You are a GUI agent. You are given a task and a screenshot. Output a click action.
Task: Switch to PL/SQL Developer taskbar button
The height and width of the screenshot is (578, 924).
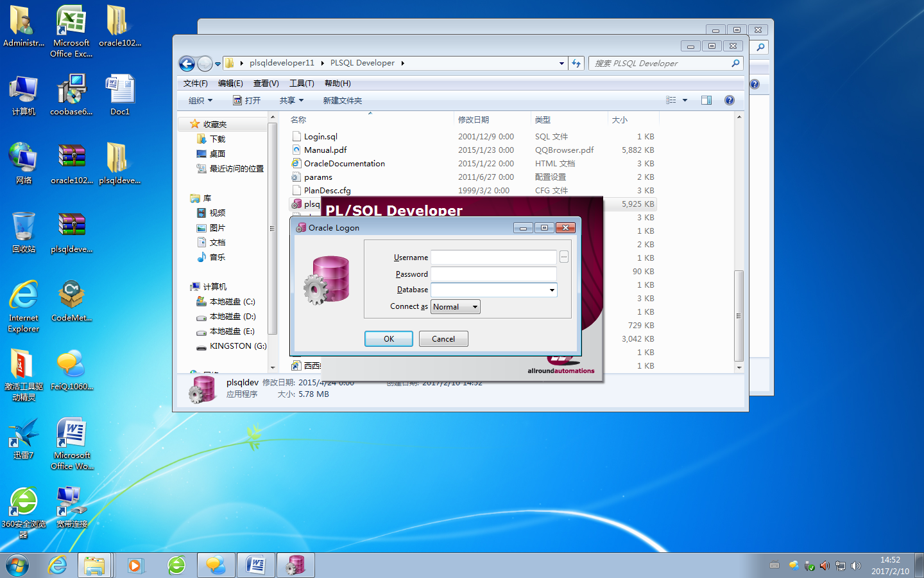(296, 566)
